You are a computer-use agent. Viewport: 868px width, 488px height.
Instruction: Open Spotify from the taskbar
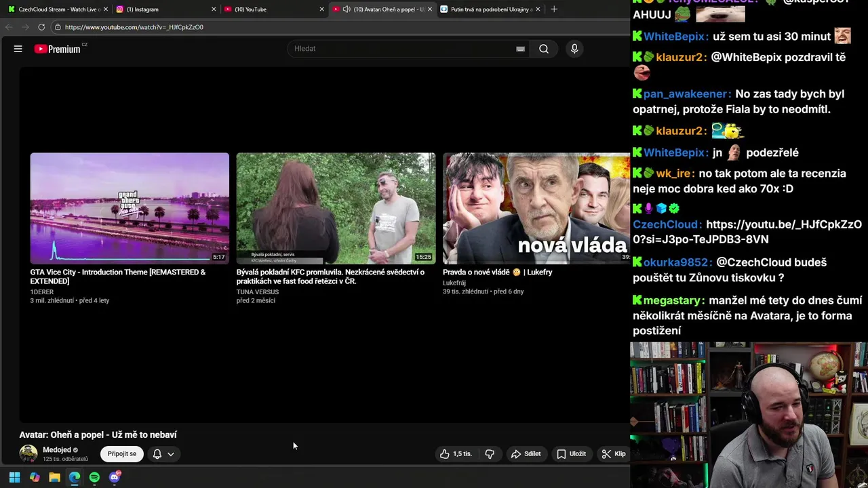[x=94, y=477]
